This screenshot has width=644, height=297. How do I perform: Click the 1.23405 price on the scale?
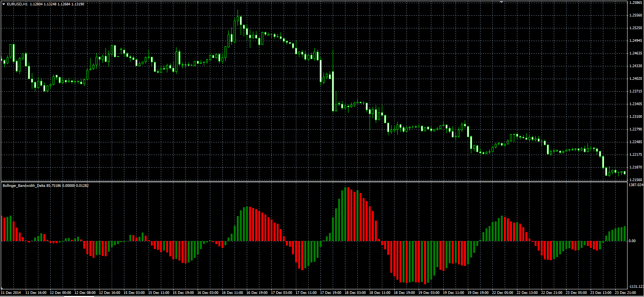pyautogui.click(x=636, y=104)
